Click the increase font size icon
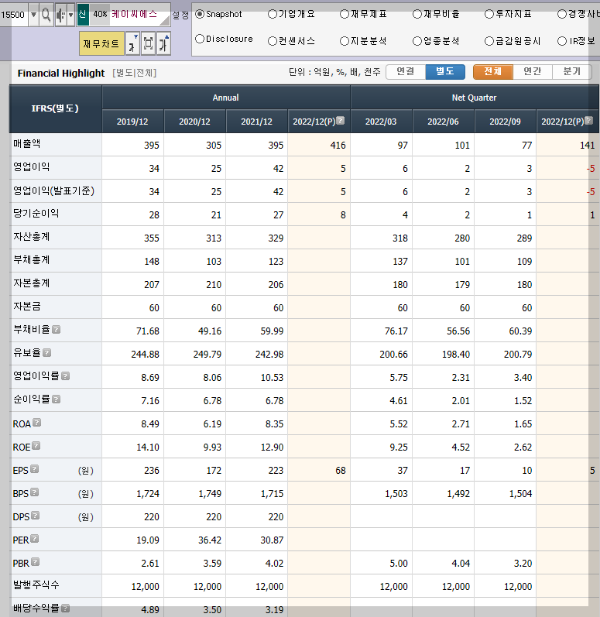This screenshot has height=617, width=600. 164,43
